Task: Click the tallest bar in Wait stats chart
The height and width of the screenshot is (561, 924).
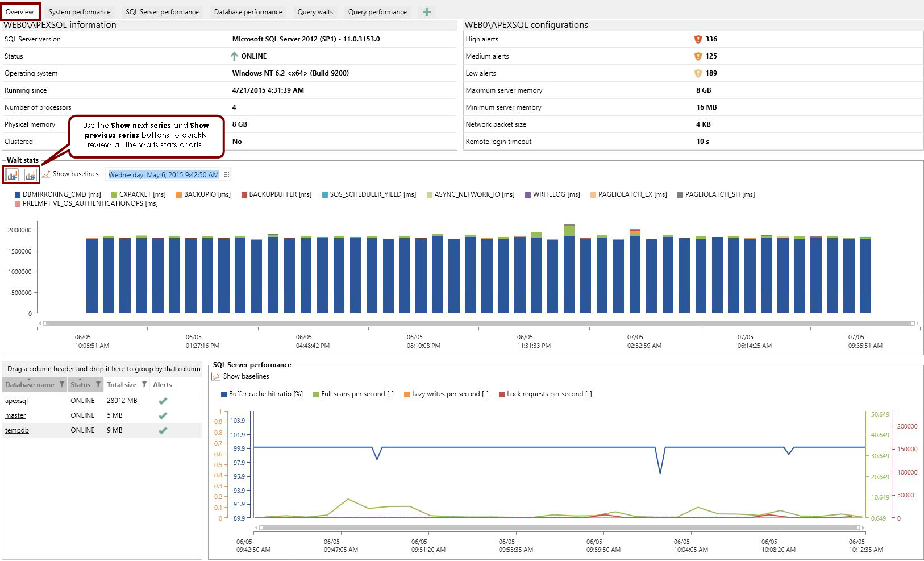Action: 569,269
